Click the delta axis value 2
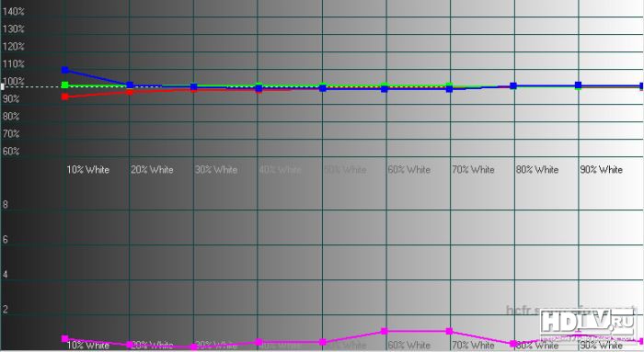The image size is (644, 352). [5, 310]
